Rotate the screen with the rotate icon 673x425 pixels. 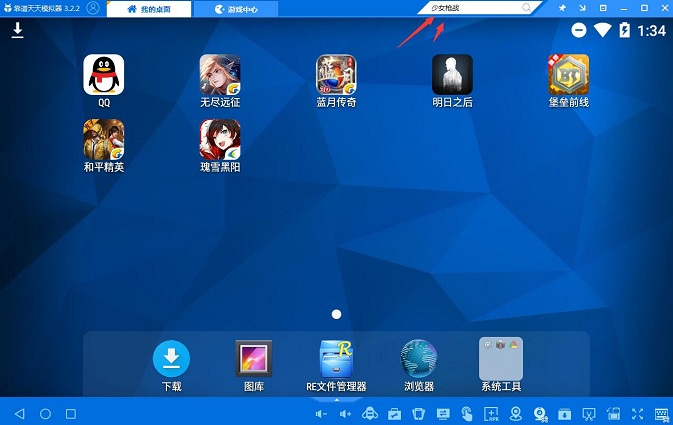click(x=613, y=414)
